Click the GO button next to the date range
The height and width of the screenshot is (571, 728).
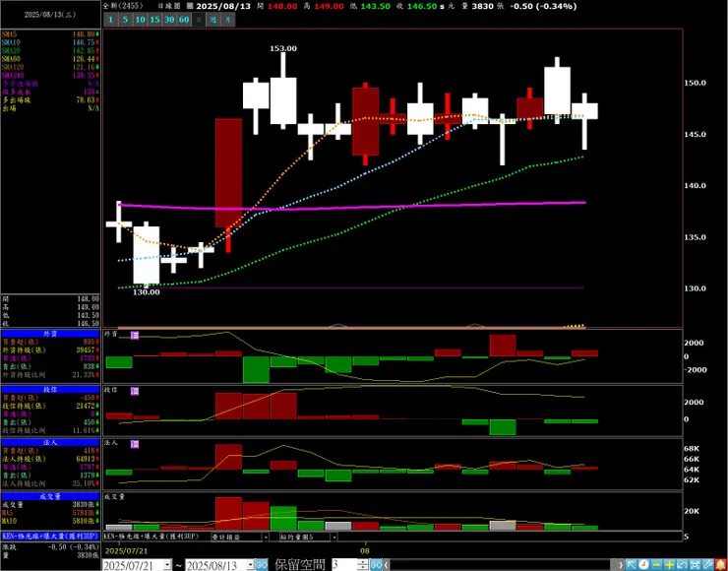[262, 565]
